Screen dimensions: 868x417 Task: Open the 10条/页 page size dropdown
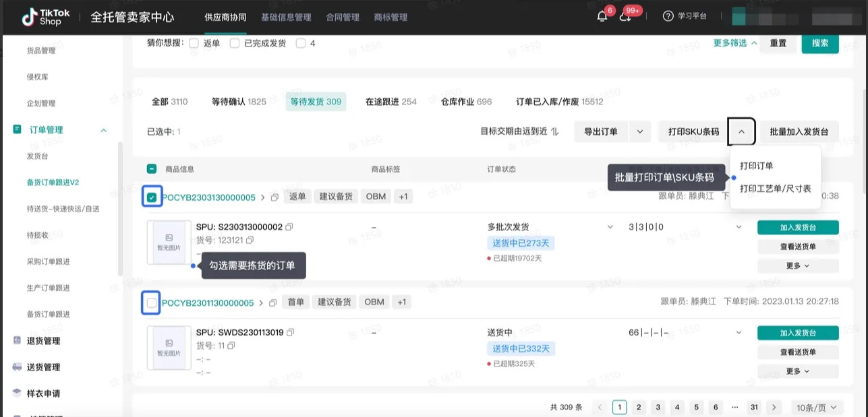[x=817, y=407]
